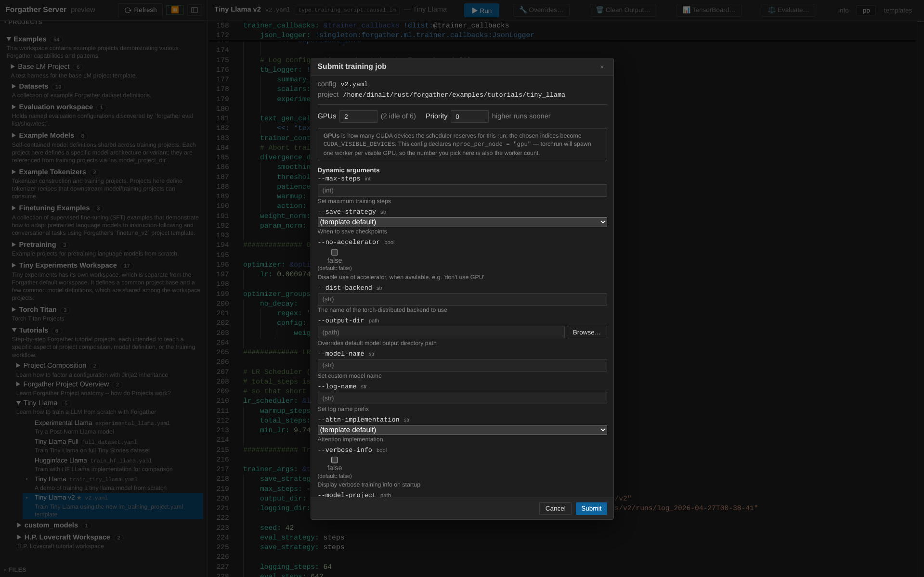Toggle the sidebar panel layout icon
This screenshot has height=577, width=924.
(195, 10)
